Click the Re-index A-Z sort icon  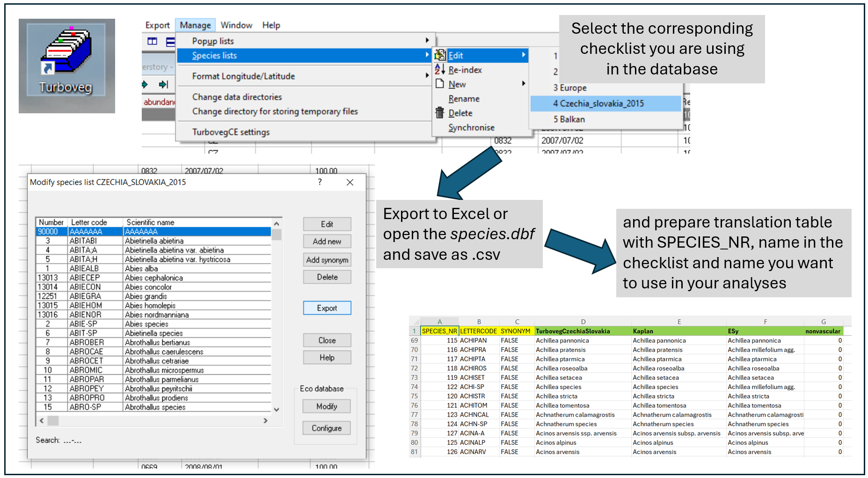tap(439, 70)
